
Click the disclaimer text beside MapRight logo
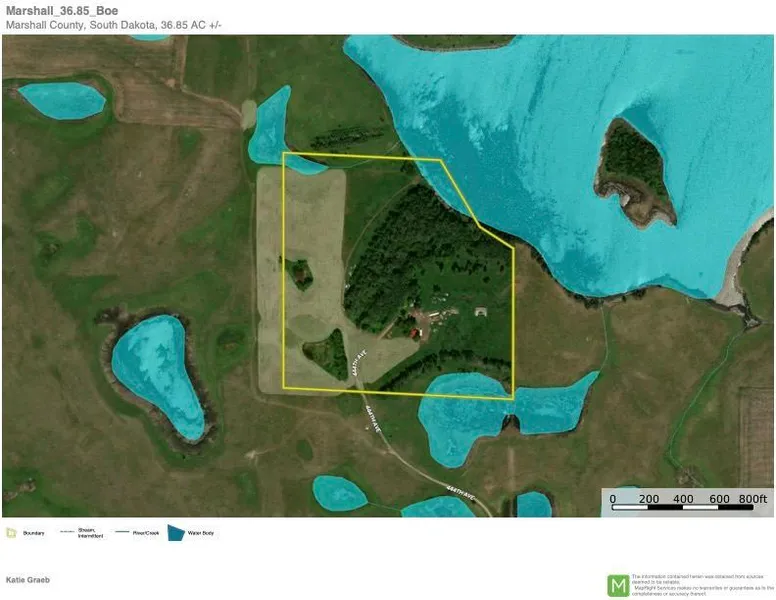pos(700,585)
